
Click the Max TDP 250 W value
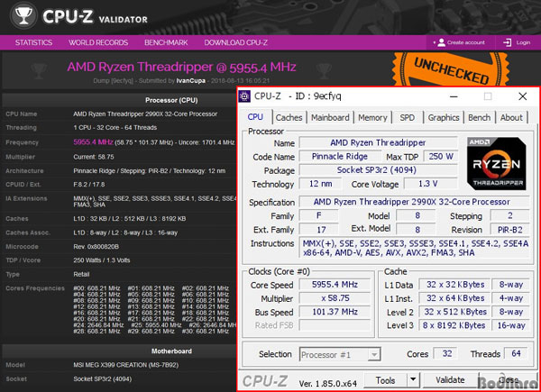pos(441,157)
